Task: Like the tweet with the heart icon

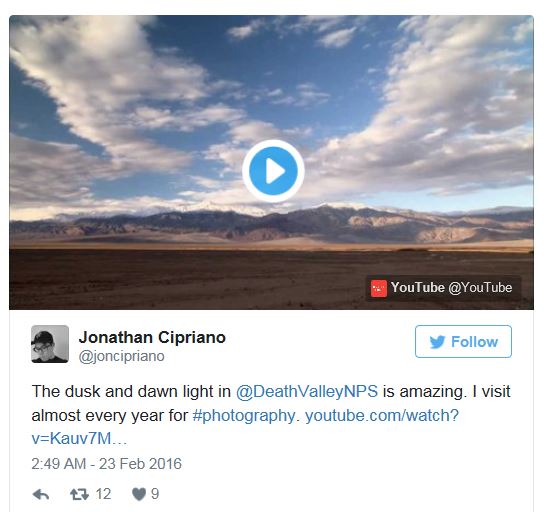Action: tap(139, 495)
